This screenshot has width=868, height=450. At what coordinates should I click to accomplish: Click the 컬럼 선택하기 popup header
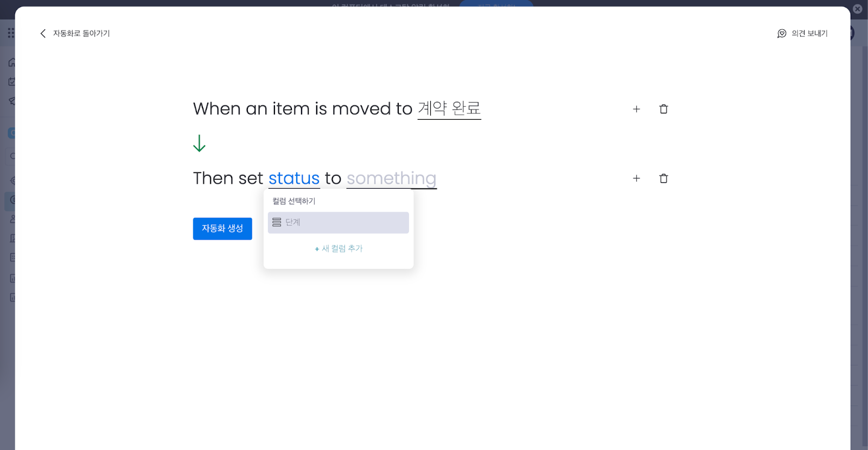click(294, 201)
